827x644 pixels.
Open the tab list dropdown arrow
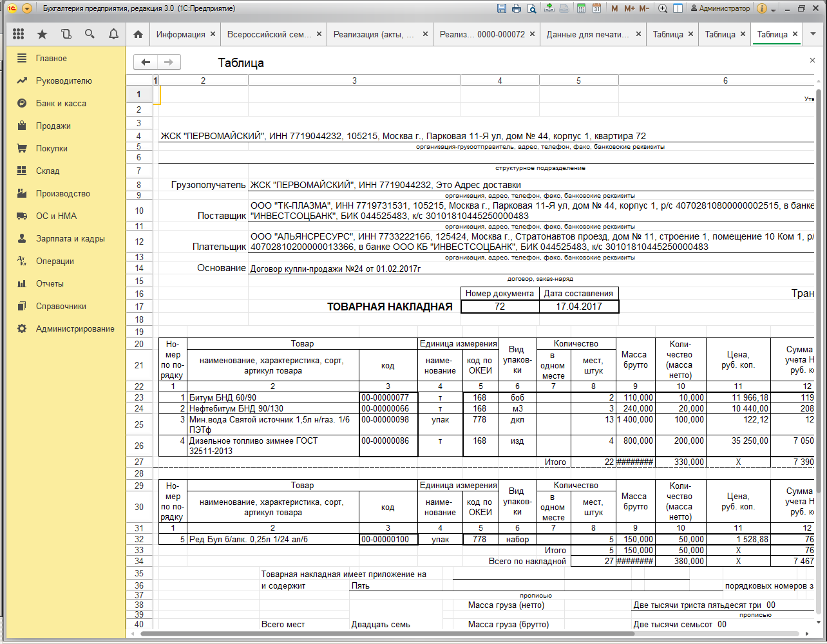click(812, 34)
